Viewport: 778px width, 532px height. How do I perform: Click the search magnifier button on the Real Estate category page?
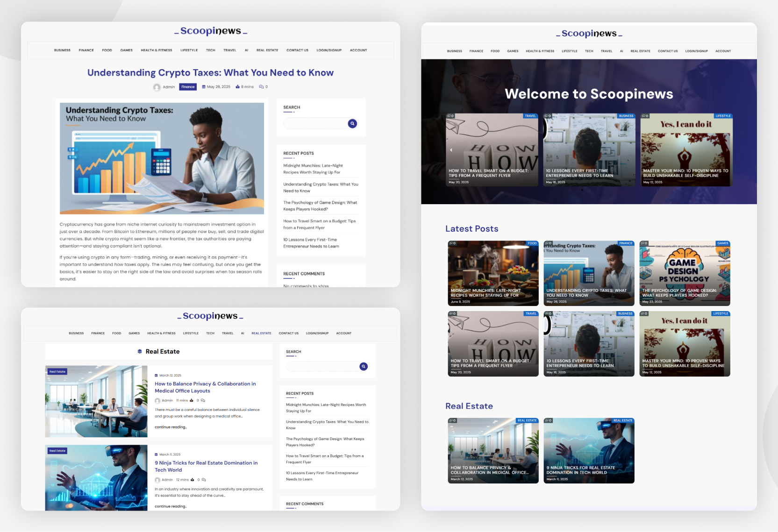364,367
